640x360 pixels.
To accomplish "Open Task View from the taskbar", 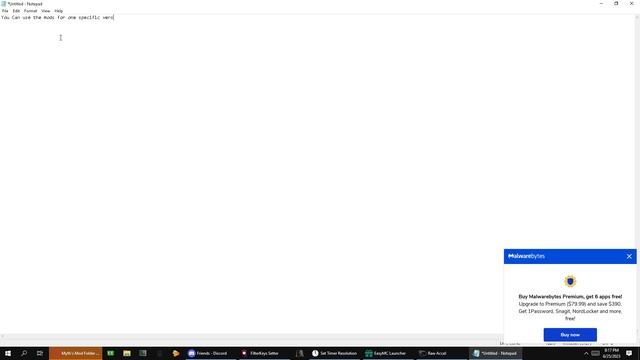I will pyautogui.click(x=40, y=353).
